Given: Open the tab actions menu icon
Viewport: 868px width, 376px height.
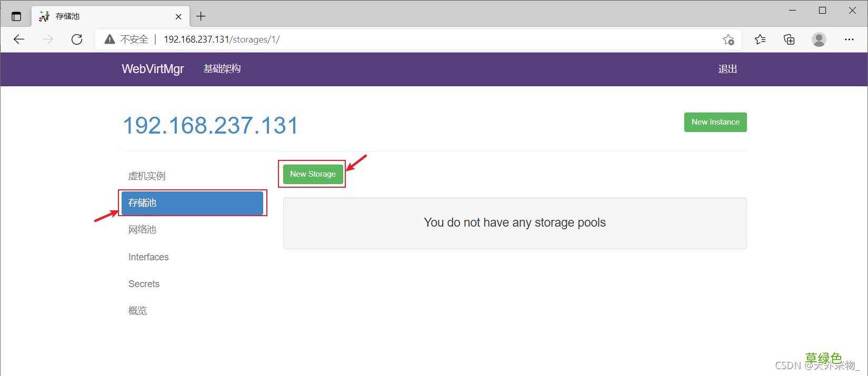Looking at the screenshot, I should pyautogui.click(x=16, y=16).
